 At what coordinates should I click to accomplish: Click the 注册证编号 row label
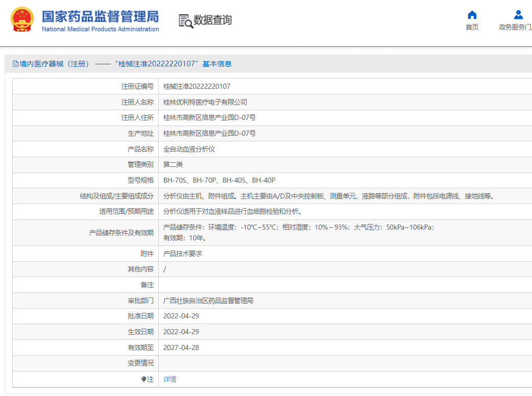pos(137,86)
